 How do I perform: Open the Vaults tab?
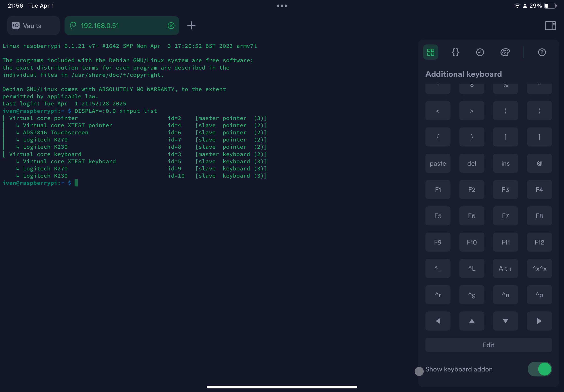[33, 26]
